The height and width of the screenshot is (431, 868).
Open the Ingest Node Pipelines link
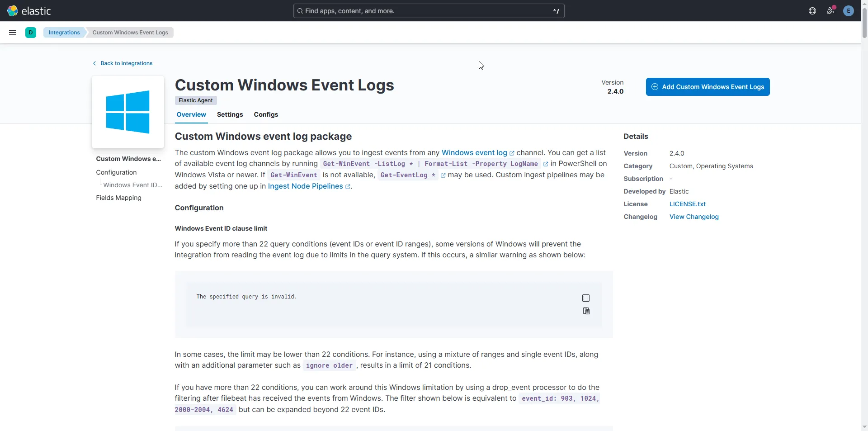pyautogui.click(x=306, y=186)
